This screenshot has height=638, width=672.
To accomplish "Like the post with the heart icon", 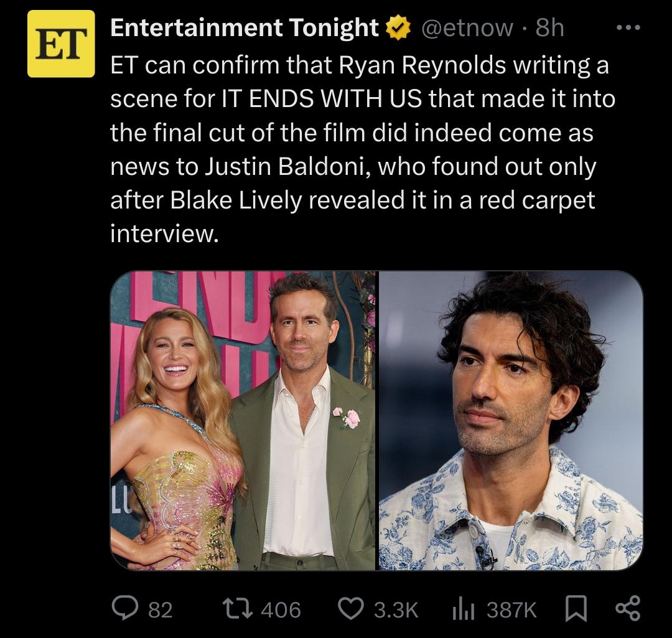I will 352,608.
